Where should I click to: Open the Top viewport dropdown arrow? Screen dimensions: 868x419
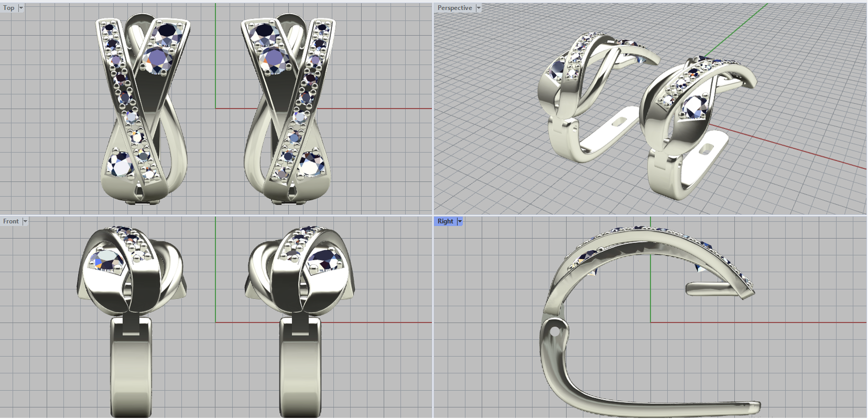[x=21, y=8]
